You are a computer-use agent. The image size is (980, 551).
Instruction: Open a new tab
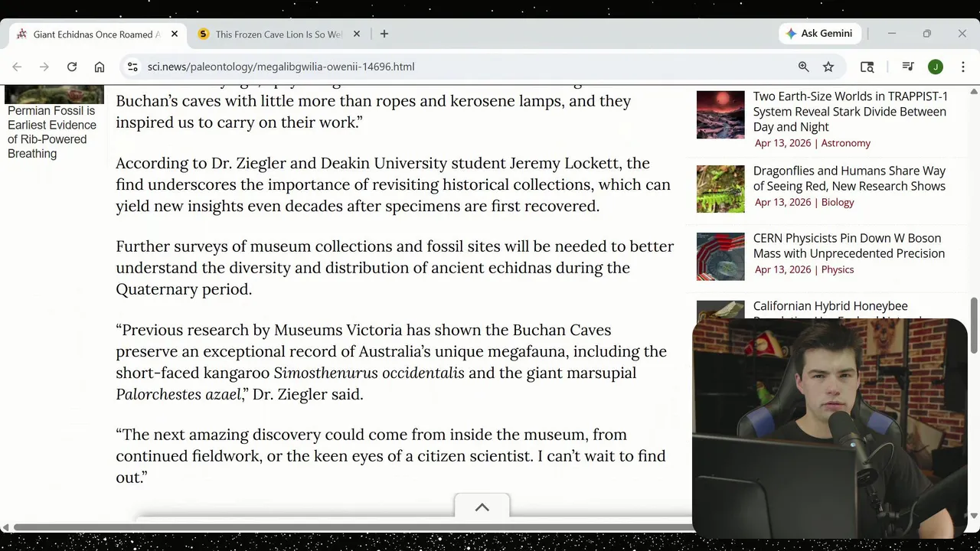pos(384,34)
